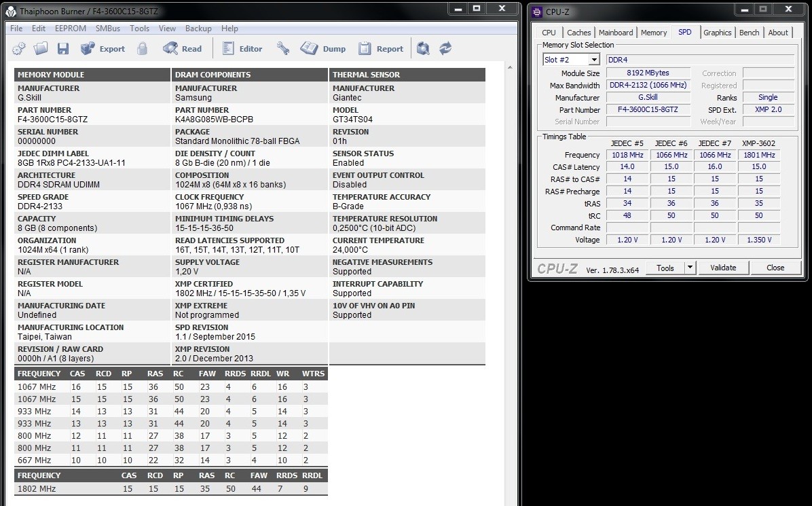Screen dimensions: 812x506
Task: Click the CPU-Z title bar icon
Action: pyautogui.click(x=537, y=12)
